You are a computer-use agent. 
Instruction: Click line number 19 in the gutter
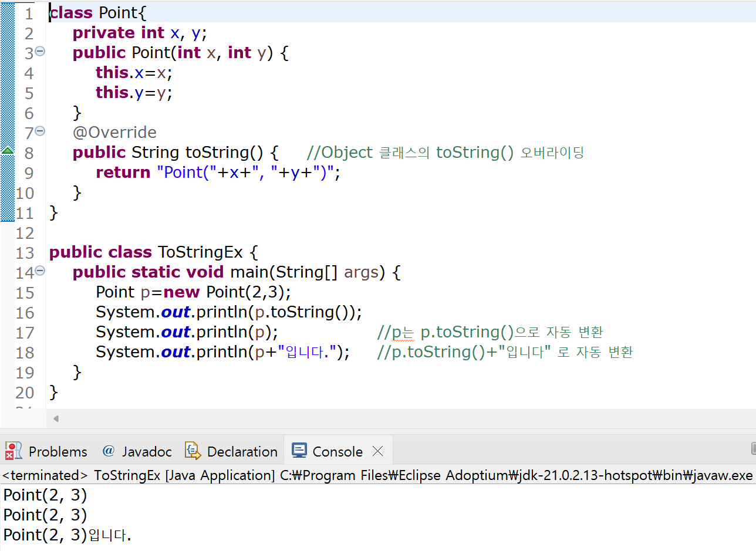tap(25, 373)
